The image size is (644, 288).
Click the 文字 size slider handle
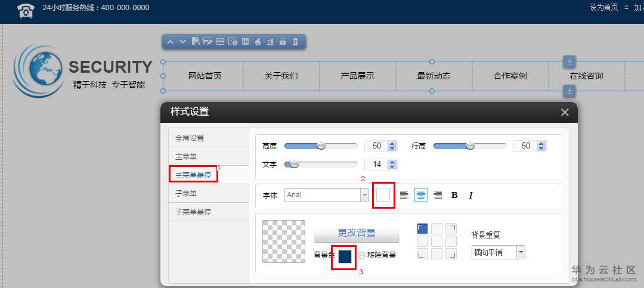pyautogui.click(x=294, y=165)
